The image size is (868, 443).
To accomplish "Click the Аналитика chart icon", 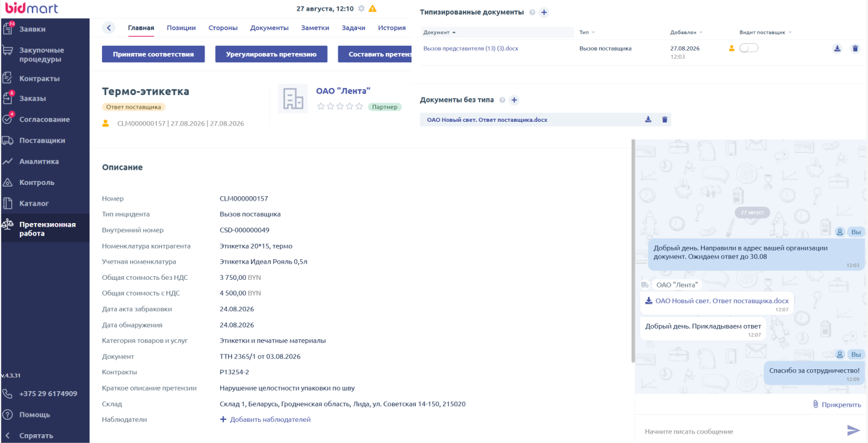I will tap(8, 161).
